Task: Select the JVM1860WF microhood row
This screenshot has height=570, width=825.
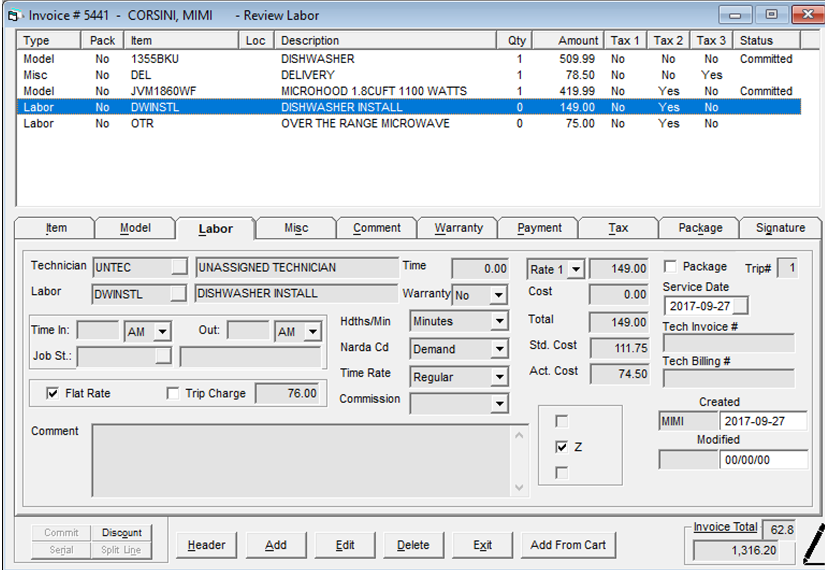Action: click(409, 91)
